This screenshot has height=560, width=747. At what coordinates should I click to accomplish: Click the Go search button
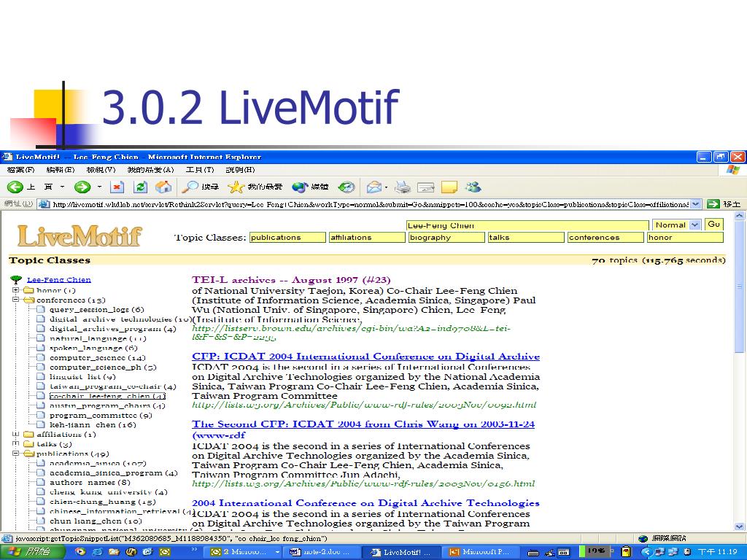(713, 225)
